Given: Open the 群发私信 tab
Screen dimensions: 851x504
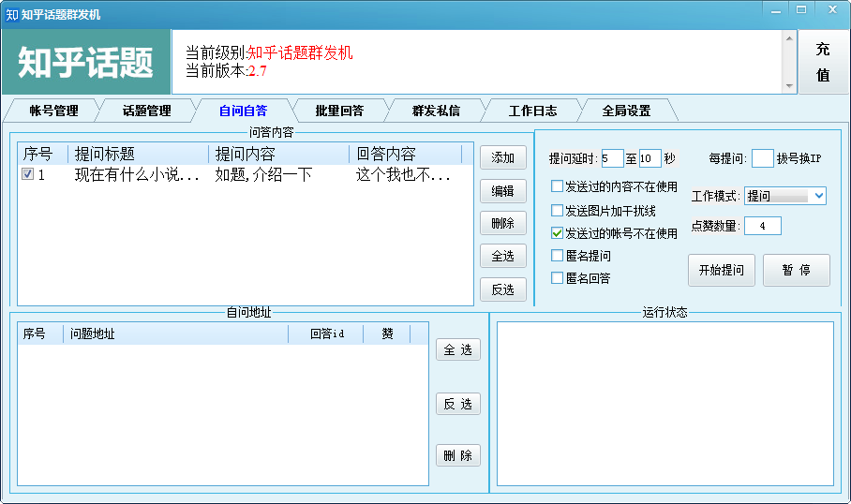Looking at the screenshot, I should pos(436,111).
